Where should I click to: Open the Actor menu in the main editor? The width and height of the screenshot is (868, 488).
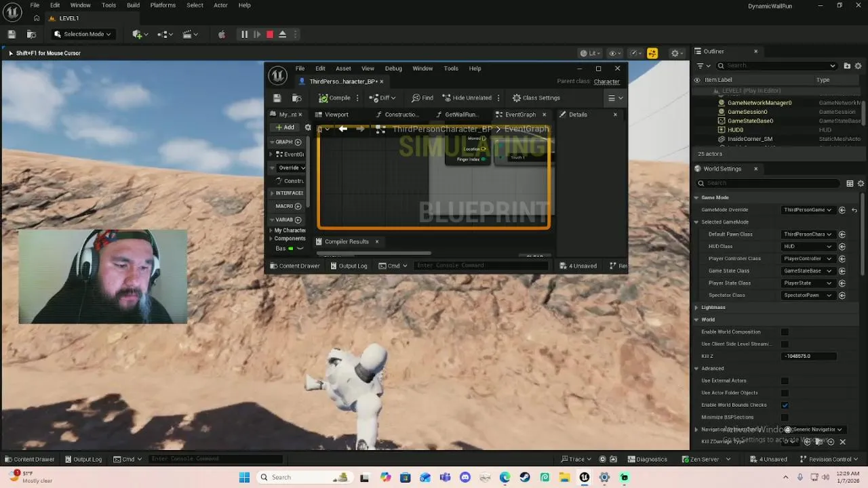[220, 5]
